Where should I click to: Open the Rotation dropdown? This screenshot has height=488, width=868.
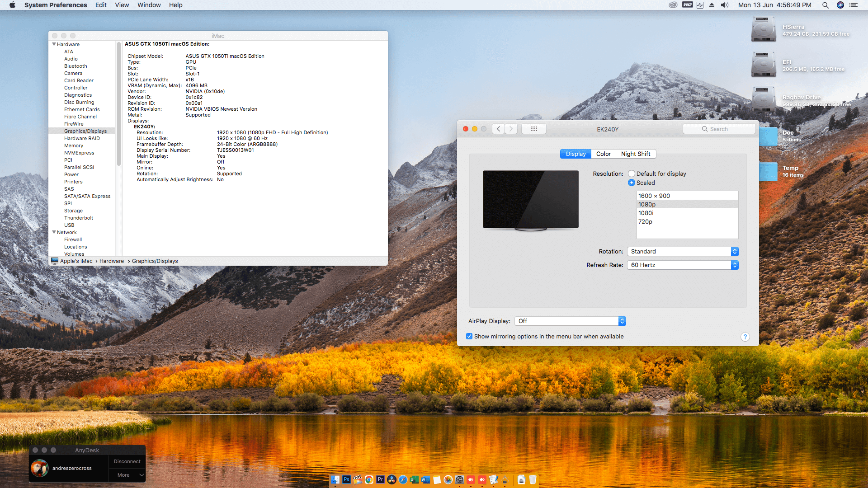click(x=683, y=251)
